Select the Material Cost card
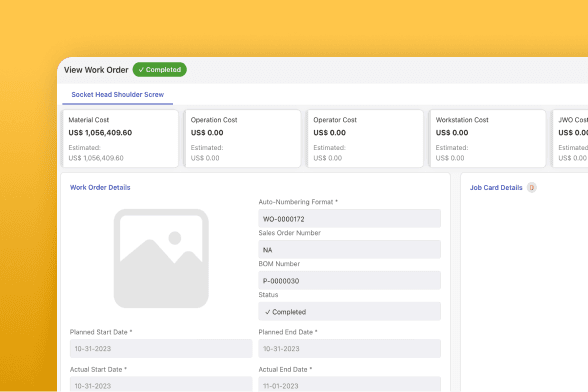588x392 pixels. (120, 138)
